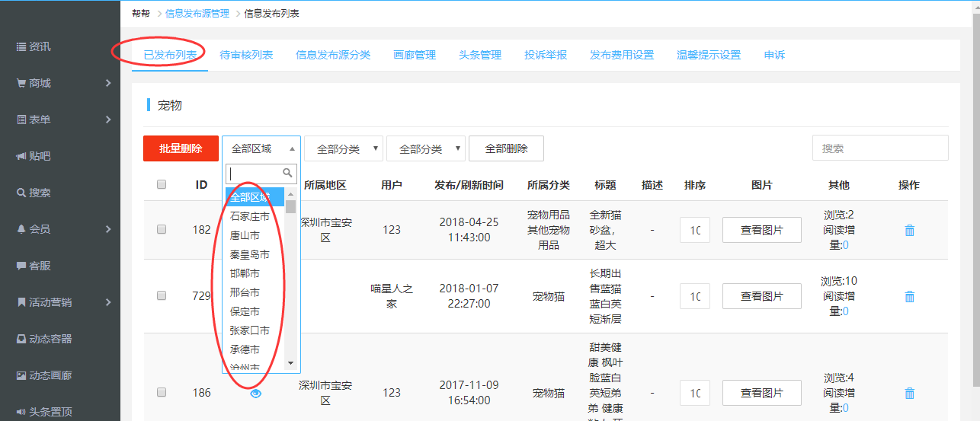
Task: Delete row 186 using its trash icon
Action: click(x=909, y=393)
